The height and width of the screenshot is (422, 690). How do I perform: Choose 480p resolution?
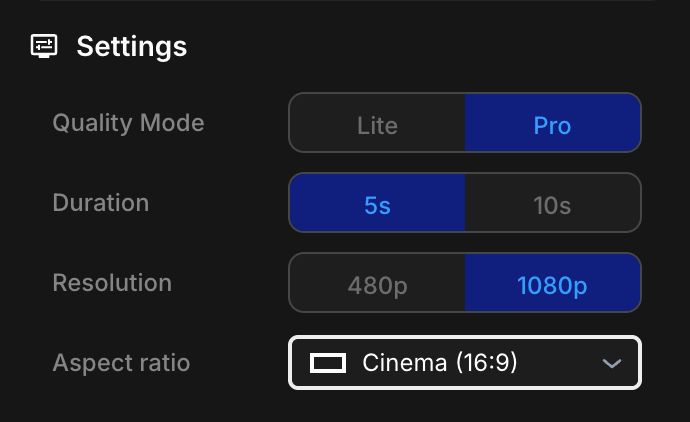(377, 285)
